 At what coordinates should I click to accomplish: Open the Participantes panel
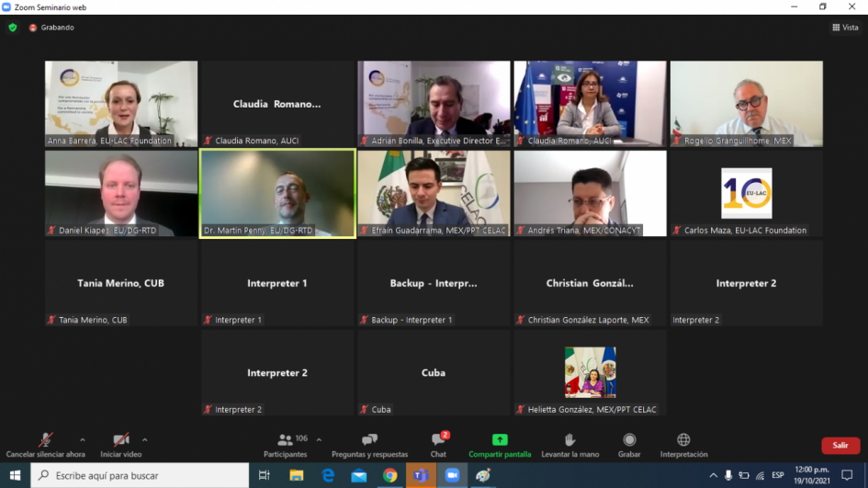pos(285,446)
